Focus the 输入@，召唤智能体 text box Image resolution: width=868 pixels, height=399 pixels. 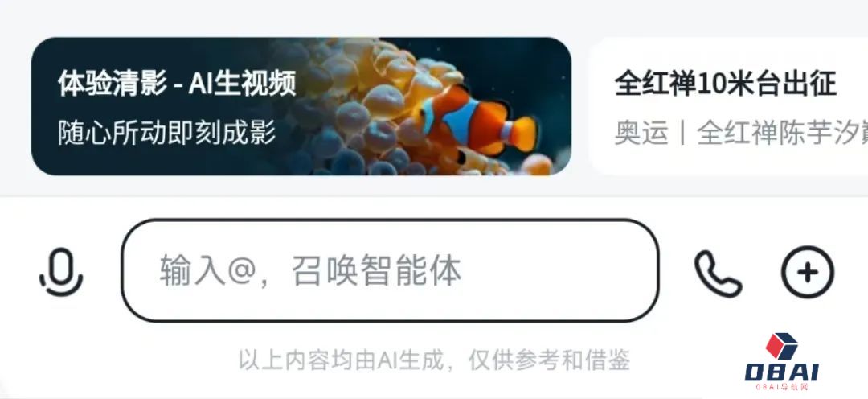click(x=390, y=269)
